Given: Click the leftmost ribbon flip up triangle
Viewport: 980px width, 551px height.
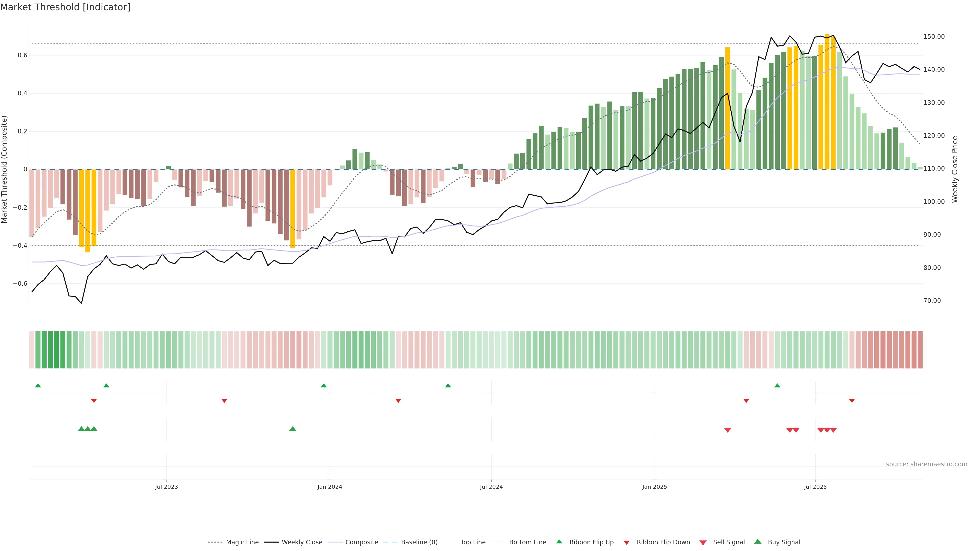Looking at the screenshot, I should pyautogui.click(x=38, y=386).
